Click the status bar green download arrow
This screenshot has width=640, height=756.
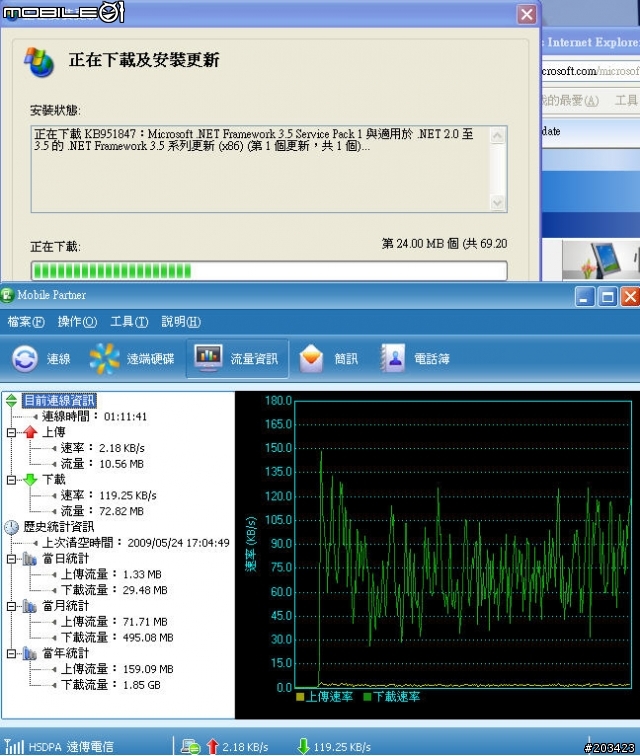pos(303,746)
